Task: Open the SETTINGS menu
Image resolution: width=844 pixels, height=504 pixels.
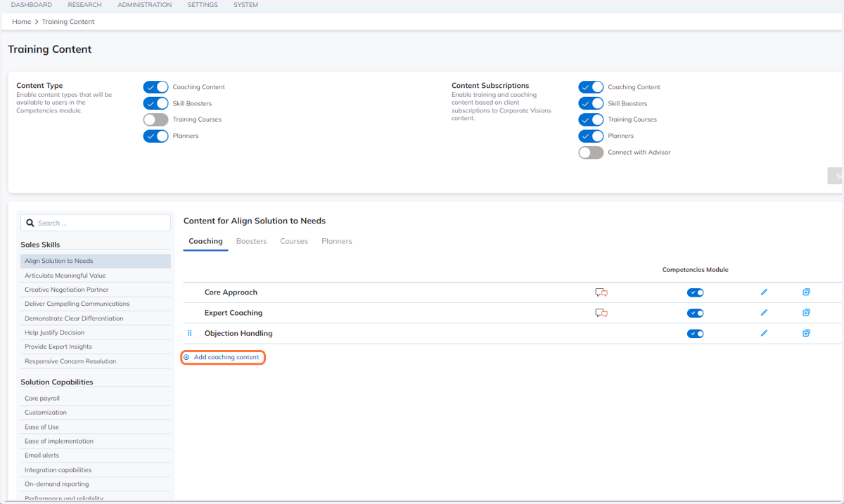Action: tap(203, 5)
